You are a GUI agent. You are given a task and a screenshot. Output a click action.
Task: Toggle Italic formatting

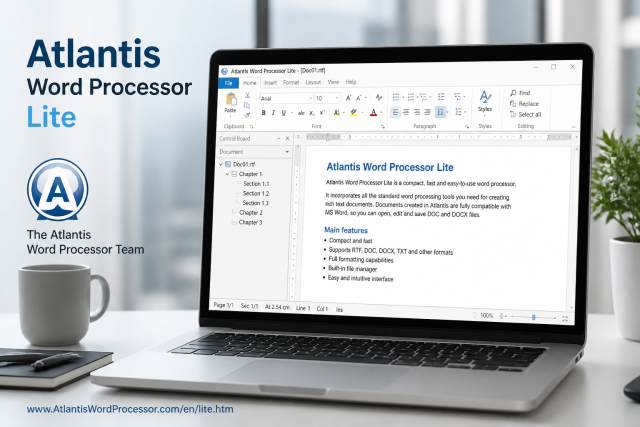point(273,113)
